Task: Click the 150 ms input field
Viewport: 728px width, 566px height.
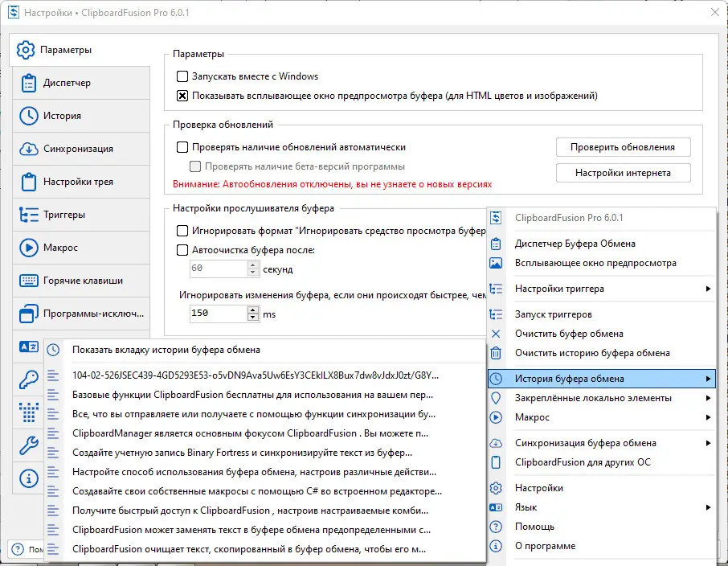Action: point(219,314)
